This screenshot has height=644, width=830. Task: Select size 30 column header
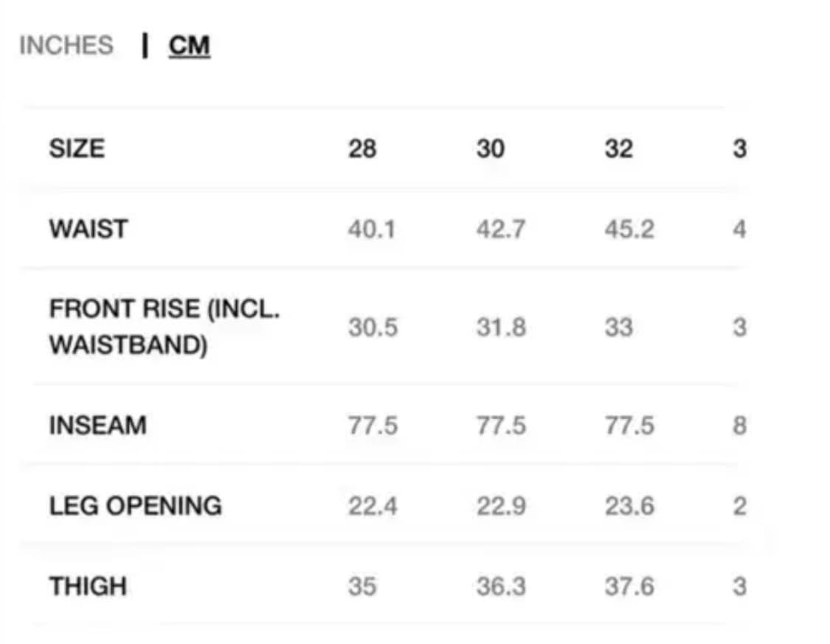click(491, 149)
